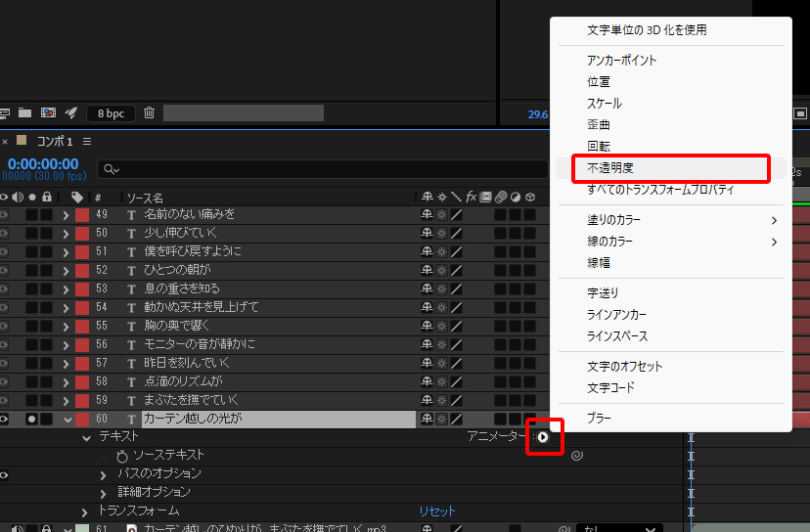Click the trash delete icon in project panel

(149, 113)
